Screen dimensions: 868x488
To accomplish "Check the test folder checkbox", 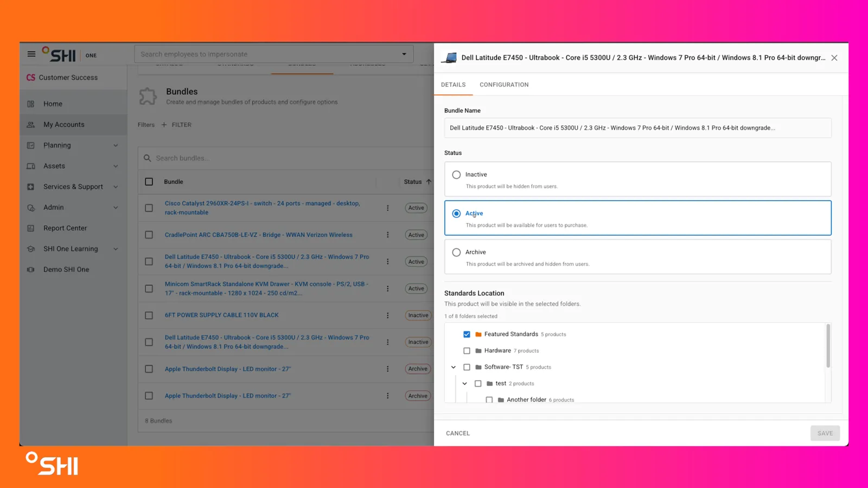I will 478,383.
